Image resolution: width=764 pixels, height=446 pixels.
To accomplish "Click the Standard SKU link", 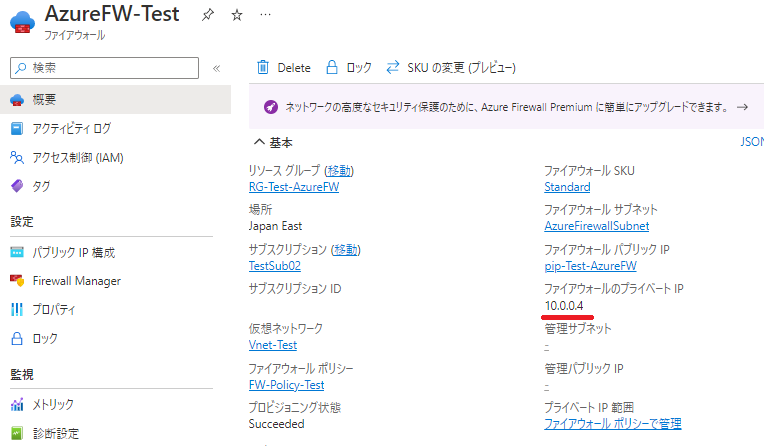I will [567, 187].
